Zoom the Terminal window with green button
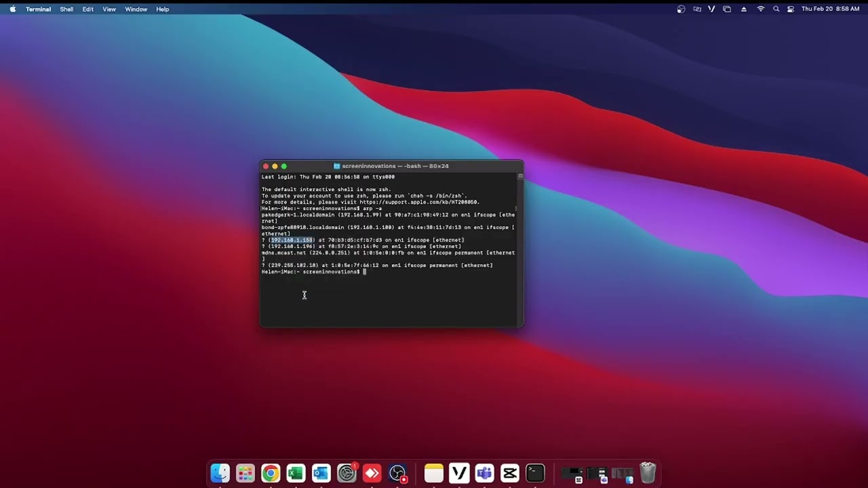This screenshot has height=488, width=868. [283, 166]
